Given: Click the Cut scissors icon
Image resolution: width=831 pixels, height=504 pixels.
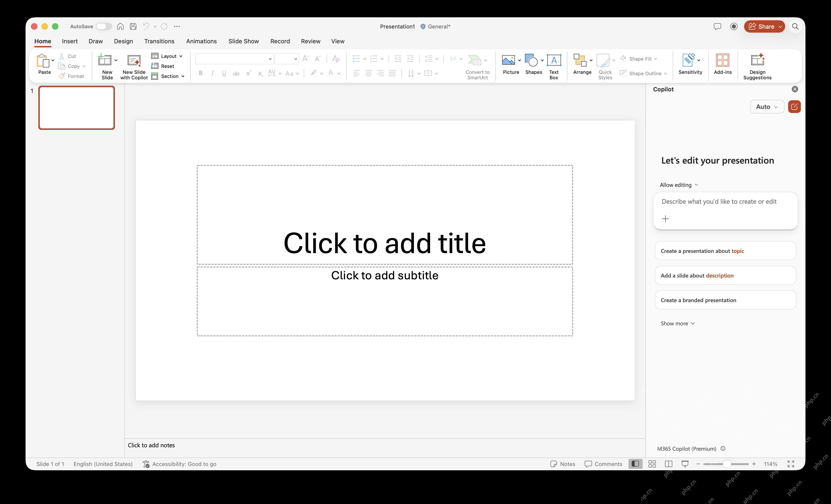Looking at the screenshot, I should 62,56.
